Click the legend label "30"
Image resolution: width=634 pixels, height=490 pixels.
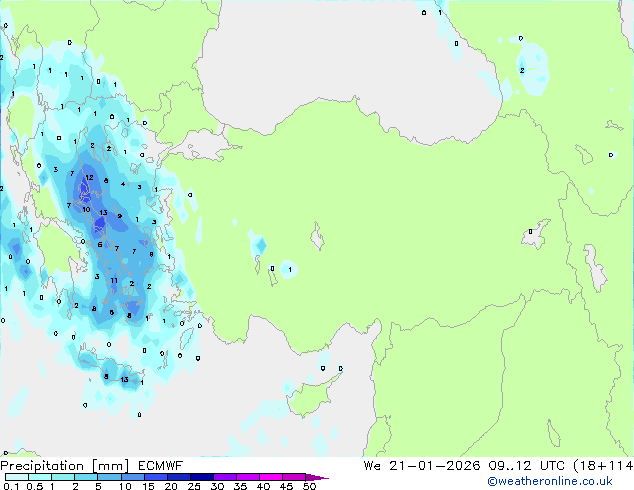(x=217, y=486)
